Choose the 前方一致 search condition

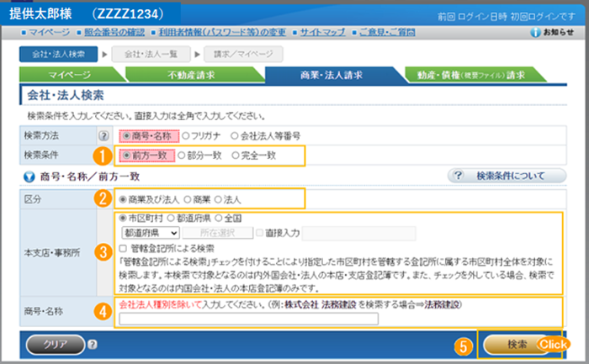[126, 156]
